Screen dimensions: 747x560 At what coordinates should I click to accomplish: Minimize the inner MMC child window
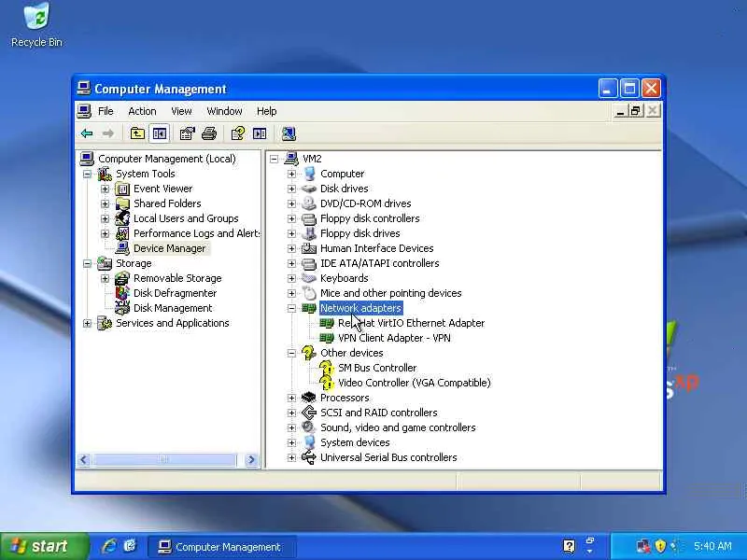pyautogui.click(x=620, y=111)
